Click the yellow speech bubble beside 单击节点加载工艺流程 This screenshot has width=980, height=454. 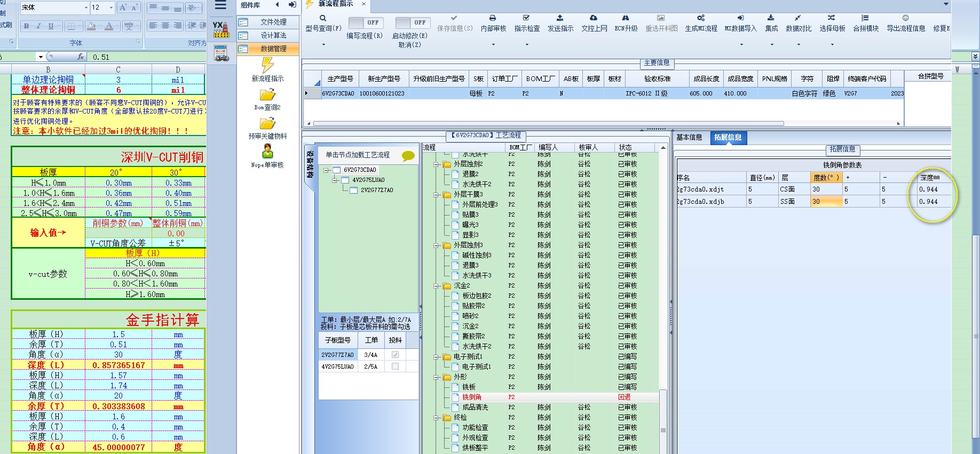(408, 156)
